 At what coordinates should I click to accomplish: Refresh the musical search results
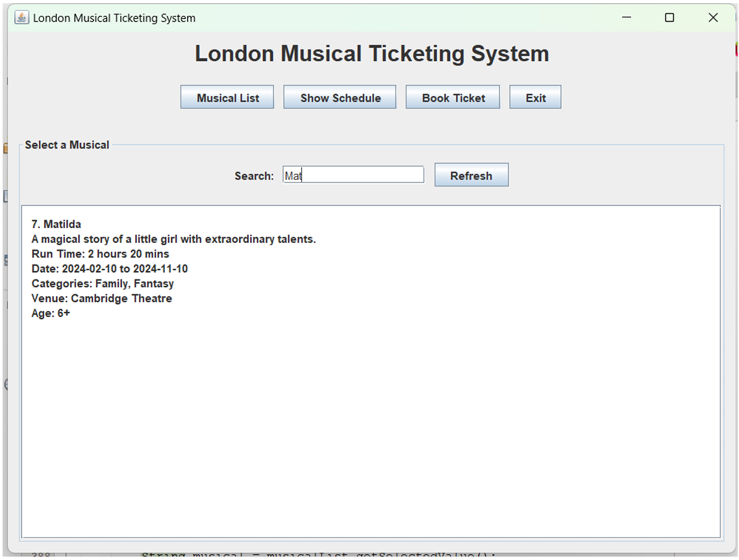pos(471,175)
